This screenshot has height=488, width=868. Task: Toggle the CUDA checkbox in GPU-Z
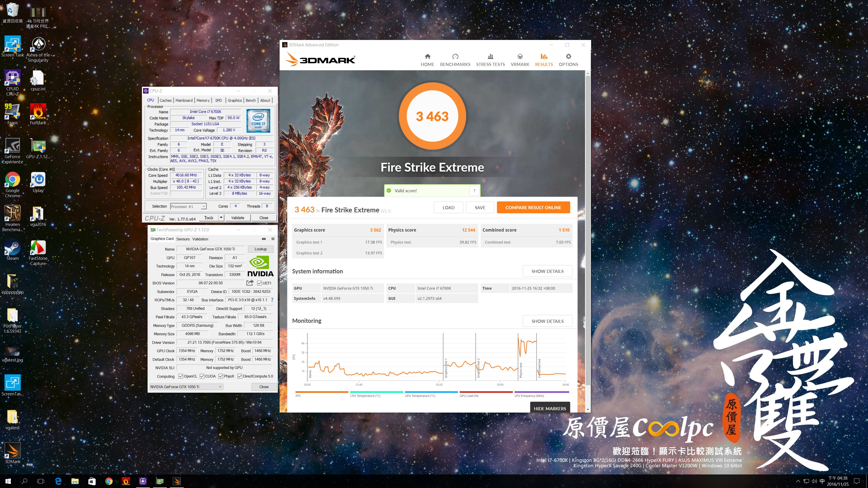202,376
